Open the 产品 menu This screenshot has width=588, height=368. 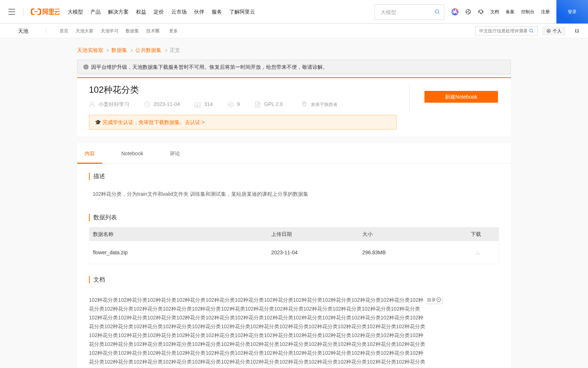(x=96, y=12)
